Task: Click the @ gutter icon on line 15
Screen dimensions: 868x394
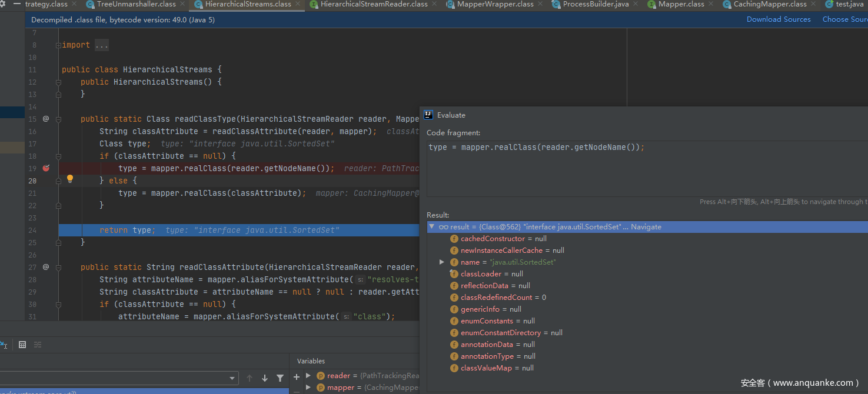Action: click(46, 119)
